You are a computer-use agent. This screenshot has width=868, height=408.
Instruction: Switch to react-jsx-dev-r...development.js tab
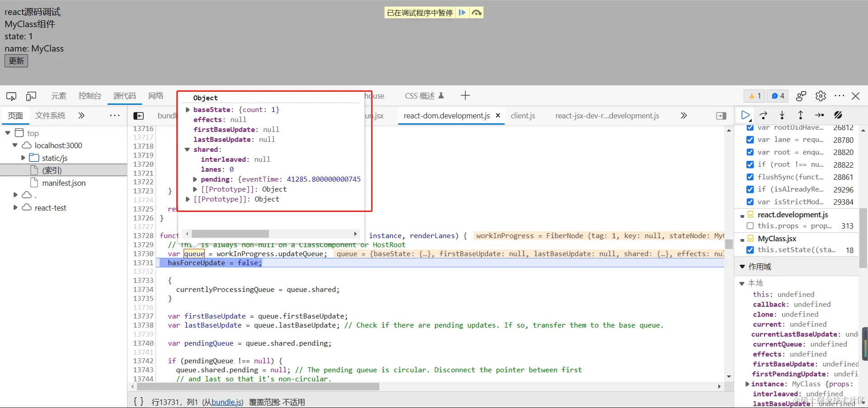[607, 116]
